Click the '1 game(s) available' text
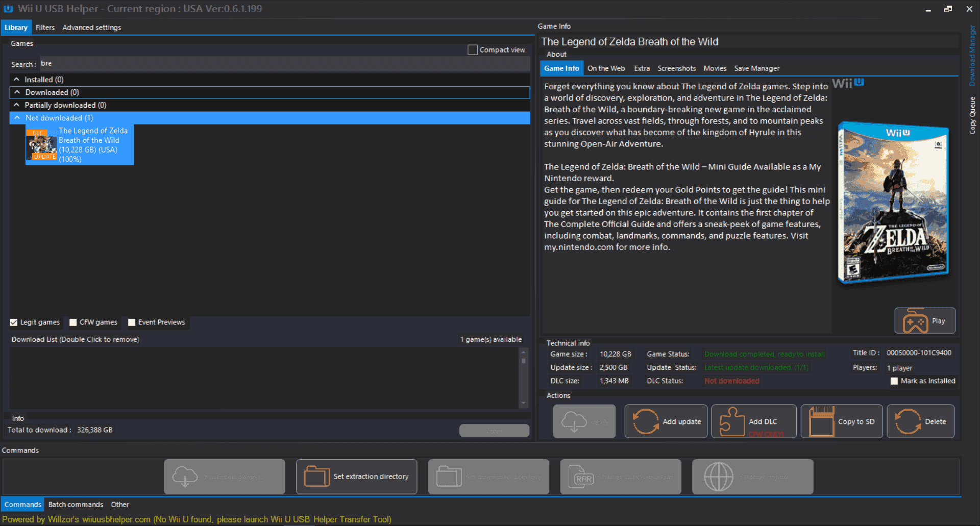The width and height of the screenshot is (980, 526). [491, 339]
